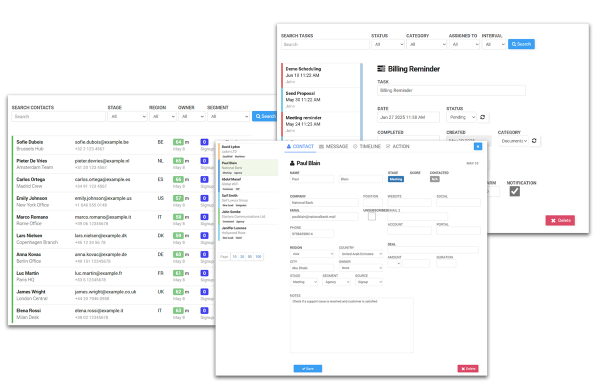
Task: Click the task list's blue vertical scrollbar
Action: (361, 101)
